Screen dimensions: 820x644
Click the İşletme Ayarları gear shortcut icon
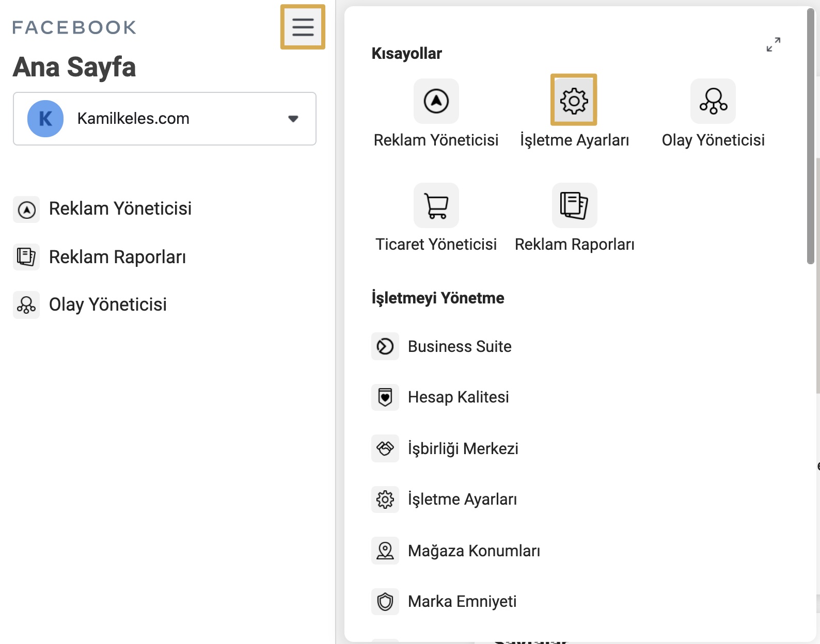pos(574,100)
